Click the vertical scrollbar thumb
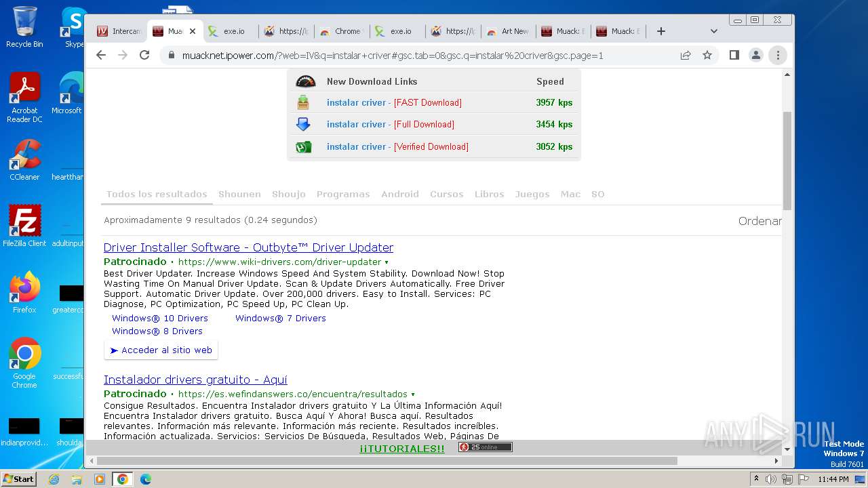The height and width of the screenshot is (488, 868). 787,161
